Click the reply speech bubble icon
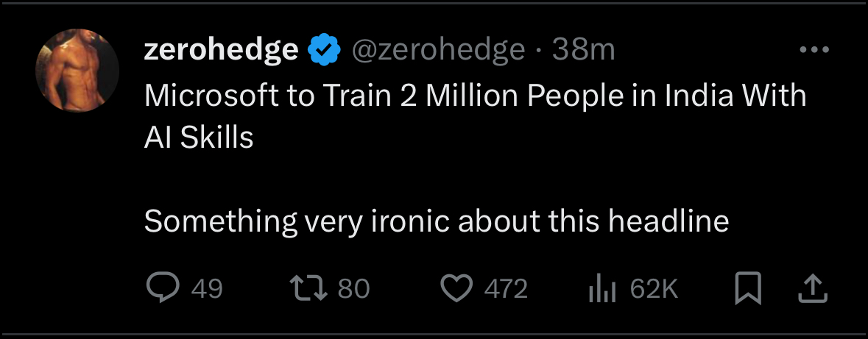Viewport: 868px width, 339px height. 163,289
